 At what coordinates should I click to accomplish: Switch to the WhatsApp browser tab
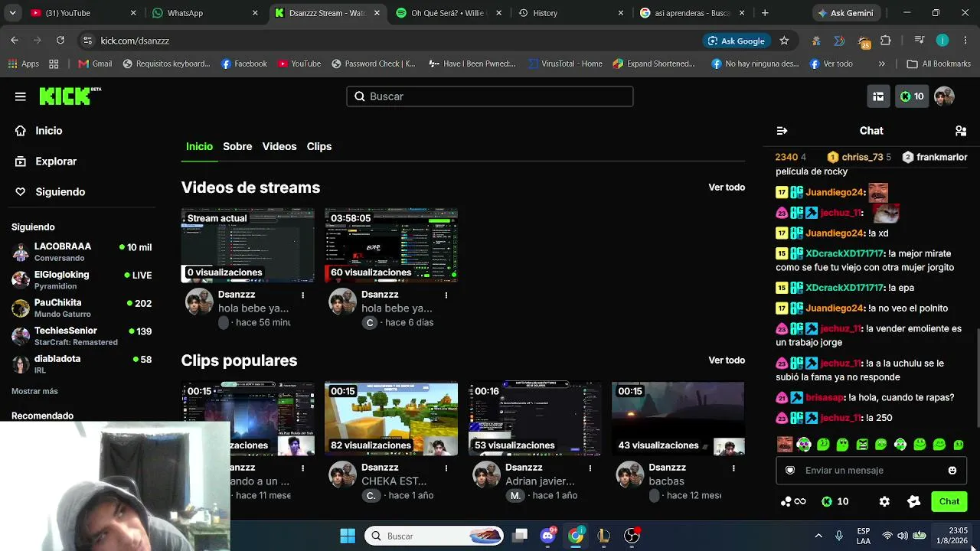tap(205, 13)
